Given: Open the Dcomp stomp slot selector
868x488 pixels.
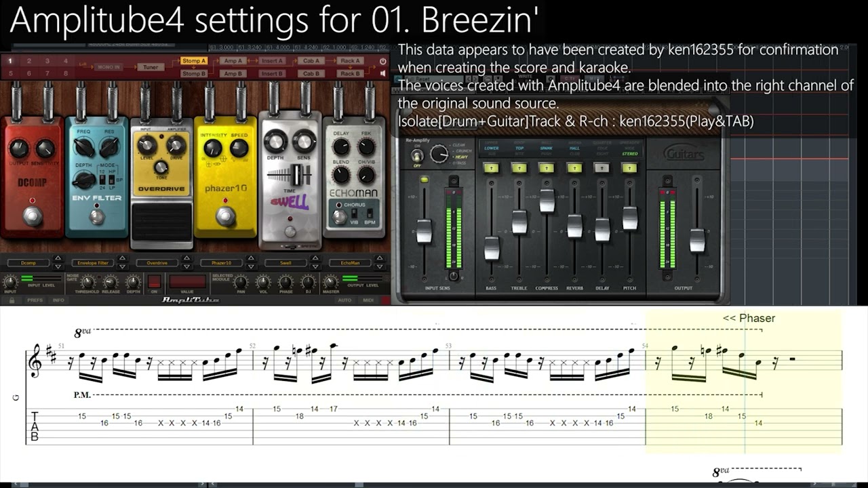Looking at the screenshot, I should 28,262.
